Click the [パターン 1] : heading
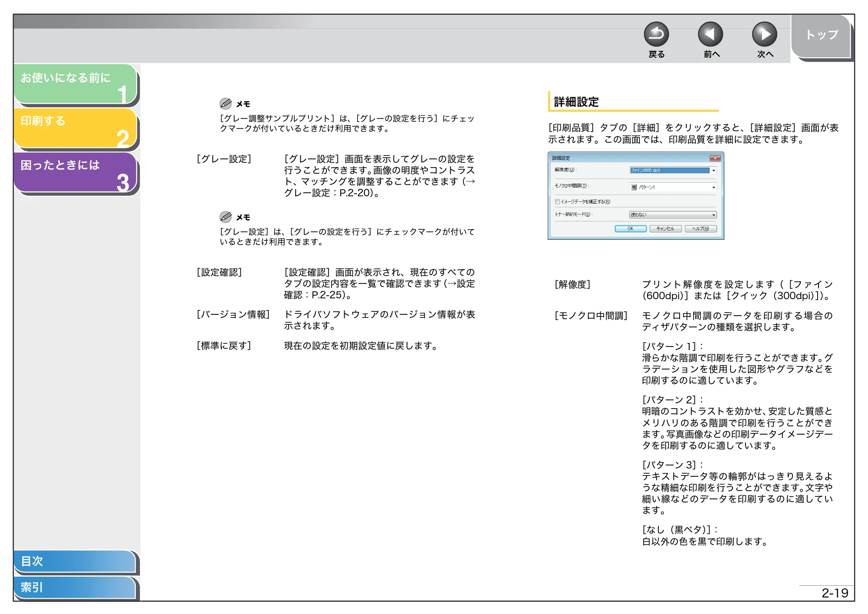Viewport: 868px width, 614px height. (x=673, y=347)
